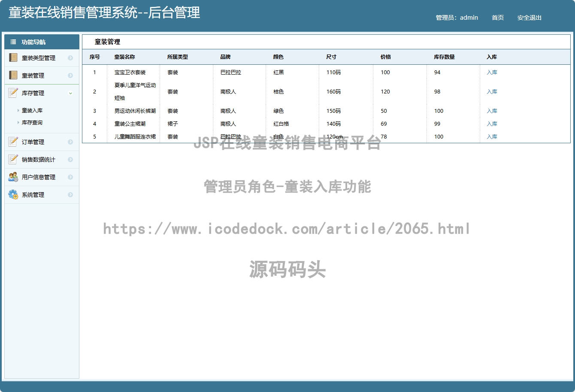
Task: Expand 童装类型管理 with its arrow
Action: 70,58
